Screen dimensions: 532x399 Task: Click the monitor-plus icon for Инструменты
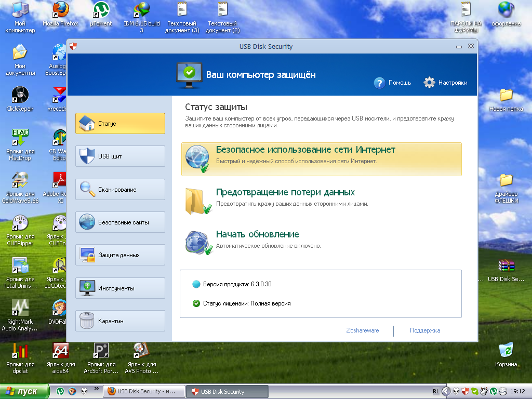tap(87, 288)
